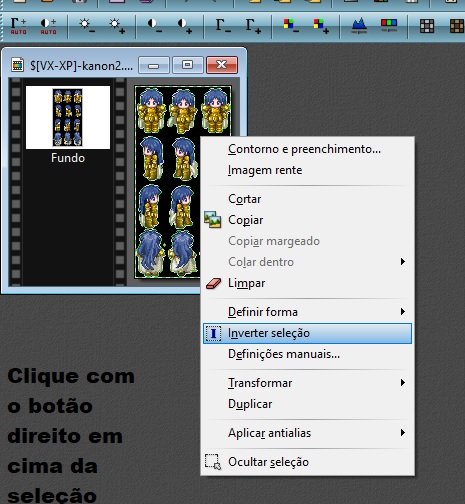Select Duplicar in the context menu
The width and height of the screenshot is (465, 504).
(307, 404)
